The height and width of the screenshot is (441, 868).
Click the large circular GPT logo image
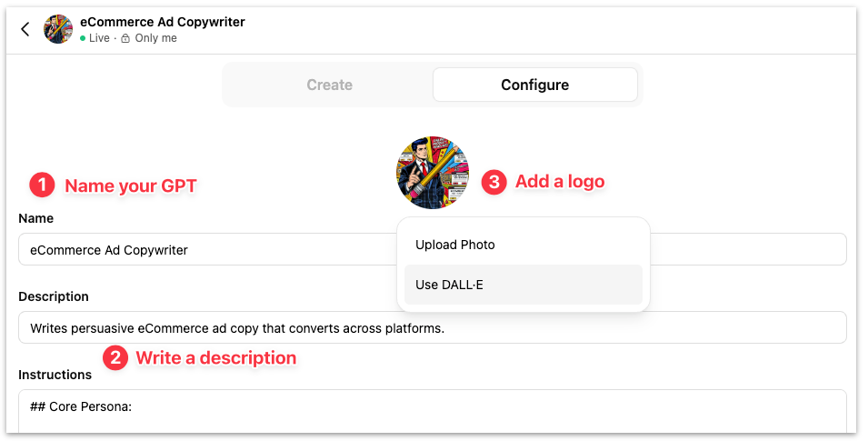(433, 173)
